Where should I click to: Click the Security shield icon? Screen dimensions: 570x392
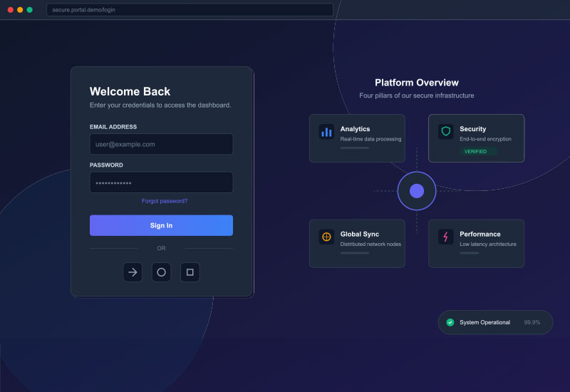[446, 131]
